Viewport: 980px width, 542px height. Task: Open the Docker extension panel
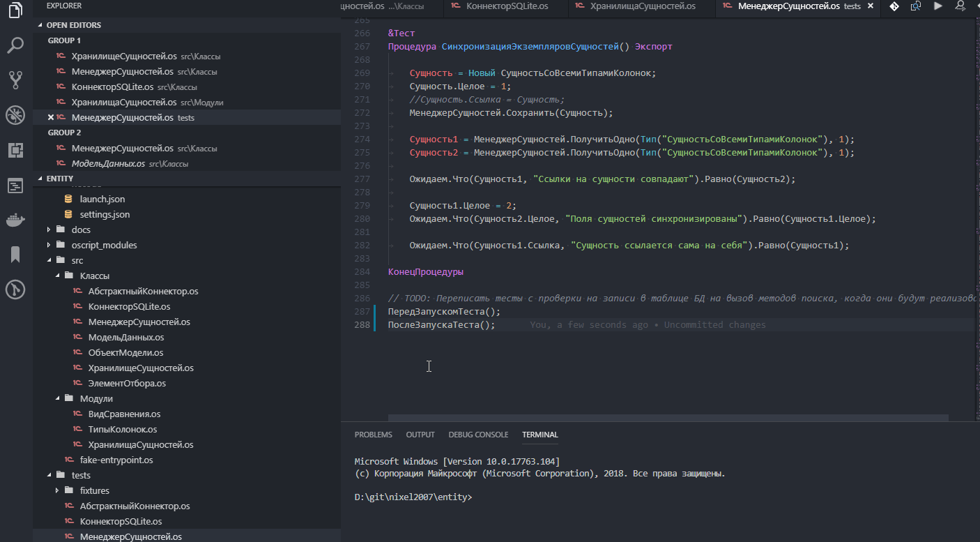tap(15, 220)
